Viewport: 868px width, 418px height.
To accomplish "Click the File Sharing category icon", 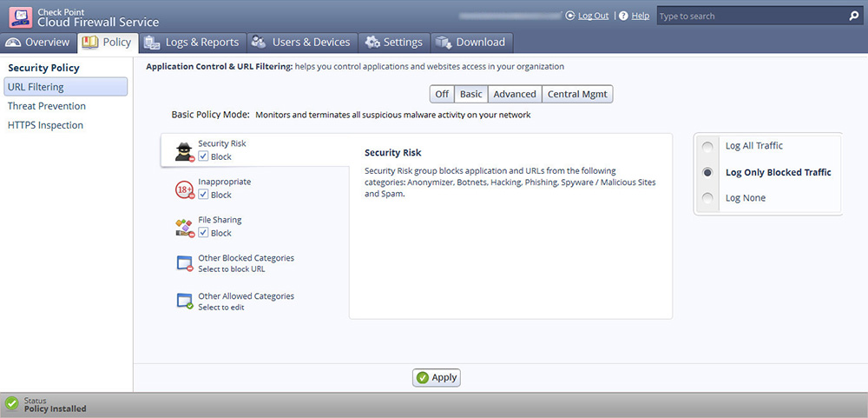I will [184, 227].
